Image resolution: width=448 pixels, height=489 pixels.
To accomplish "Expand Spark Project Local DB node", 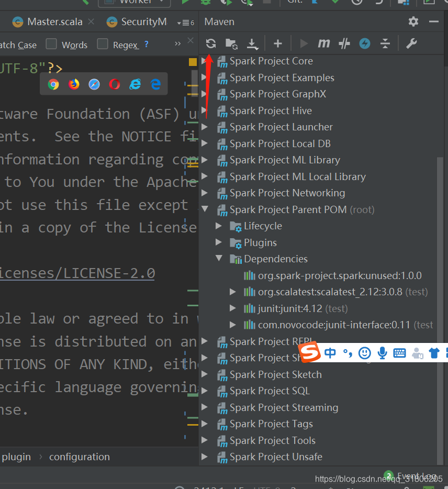I will click(205, 143).
